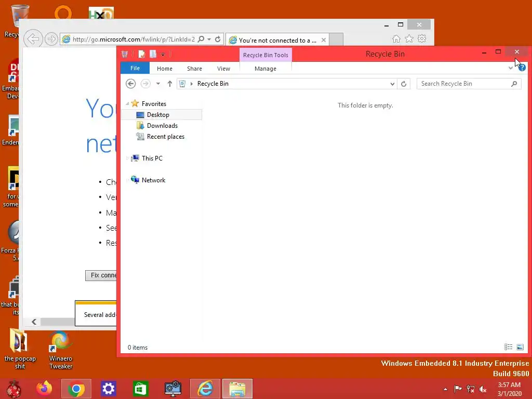Open Recent places in navigation pane
Viewport: 532px width, 399px height.
[x=166, y=137]
